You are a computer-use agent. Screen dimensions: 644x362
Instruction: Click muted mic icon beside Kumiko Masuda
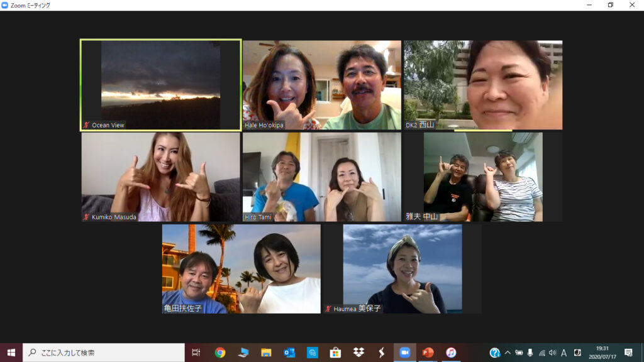tap(86, 217)
